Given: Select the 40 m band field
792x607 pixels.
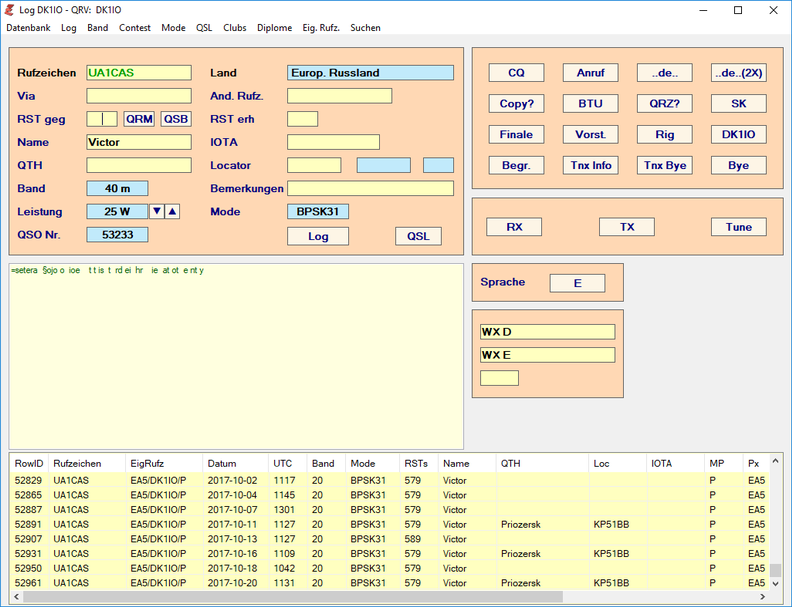Looking at the screenshot, I should pos(117,188).
